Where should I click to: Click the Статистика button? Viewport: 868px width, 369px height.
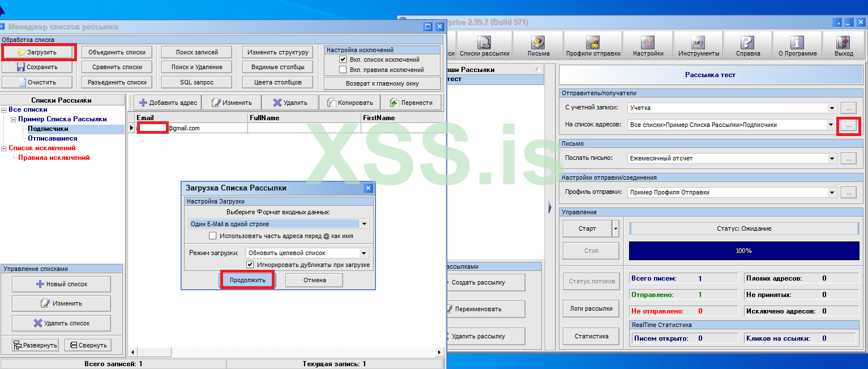pyautogui.click(x=591, y=336)
